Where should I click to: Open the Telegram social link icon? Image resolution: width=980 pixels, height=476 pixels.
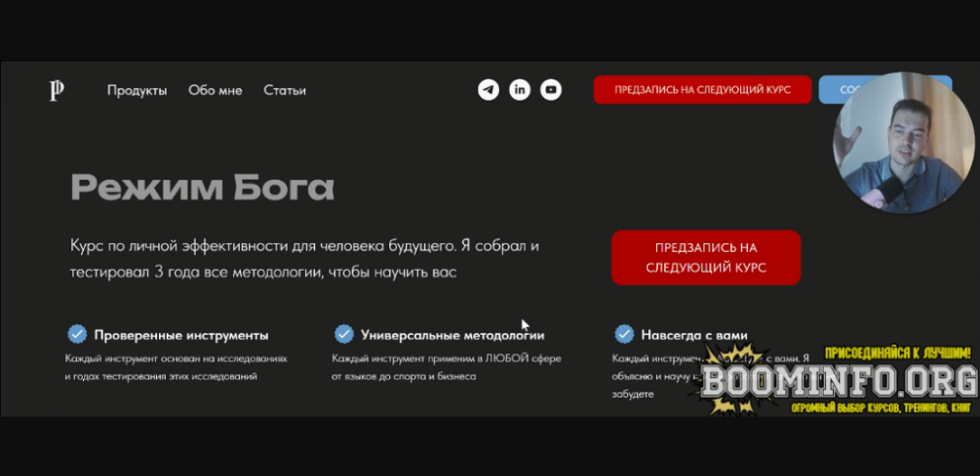(x=488, y=90)
